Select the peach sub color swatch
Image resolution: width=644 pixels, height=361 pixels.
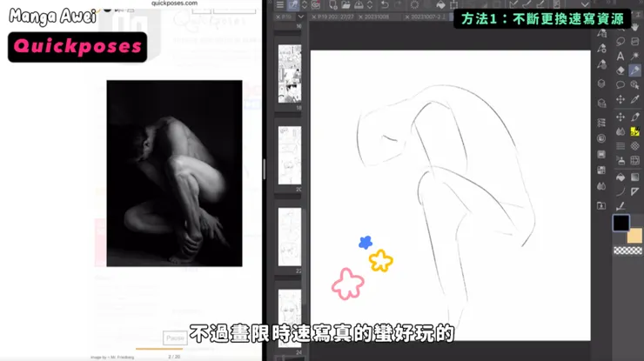(635, 236)
